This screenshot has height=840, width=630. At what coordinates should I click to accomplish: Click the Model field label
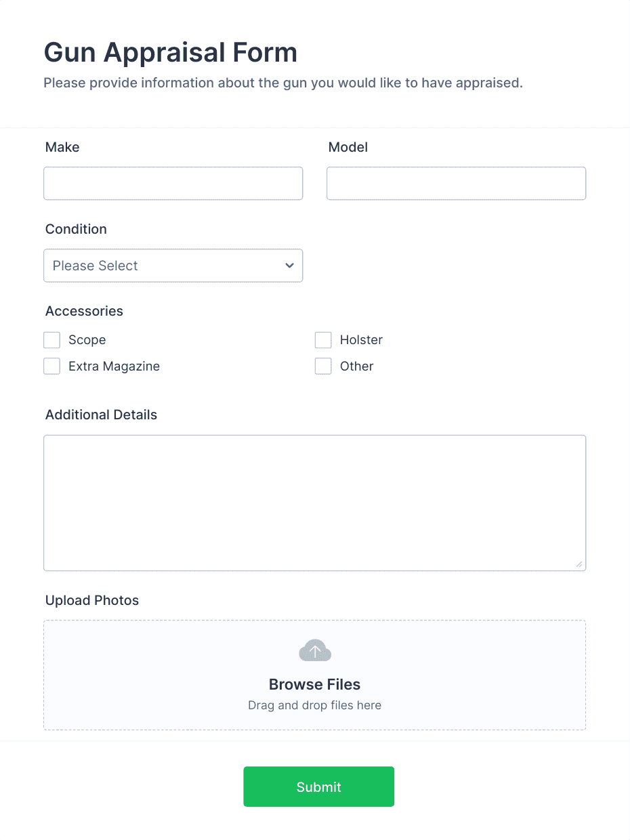[348, 147]
